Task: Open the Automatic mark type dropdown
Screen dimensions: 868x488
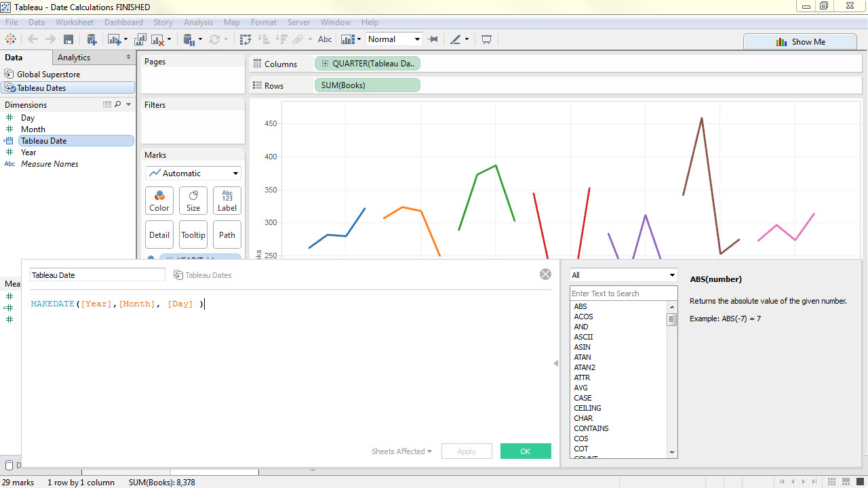Action: coord(193,174)
